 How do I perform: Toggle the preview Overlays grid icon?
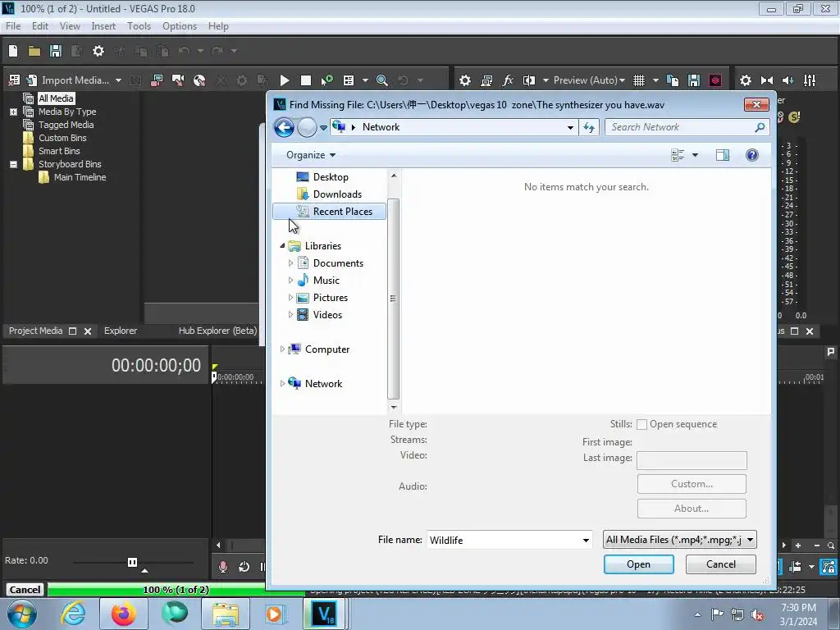(638, 80)
